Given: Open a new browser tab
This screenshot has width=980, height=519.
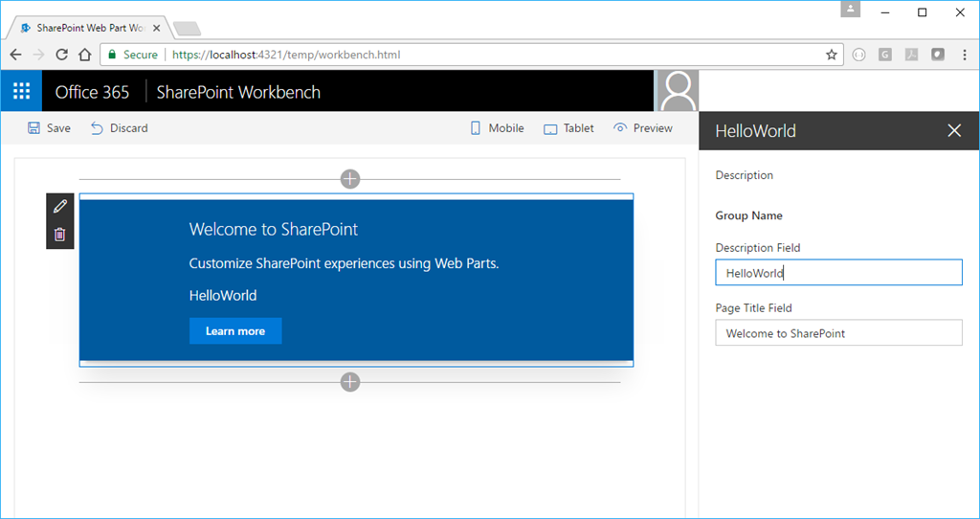Looking at the screenshot, I should (x=187, y=29).
